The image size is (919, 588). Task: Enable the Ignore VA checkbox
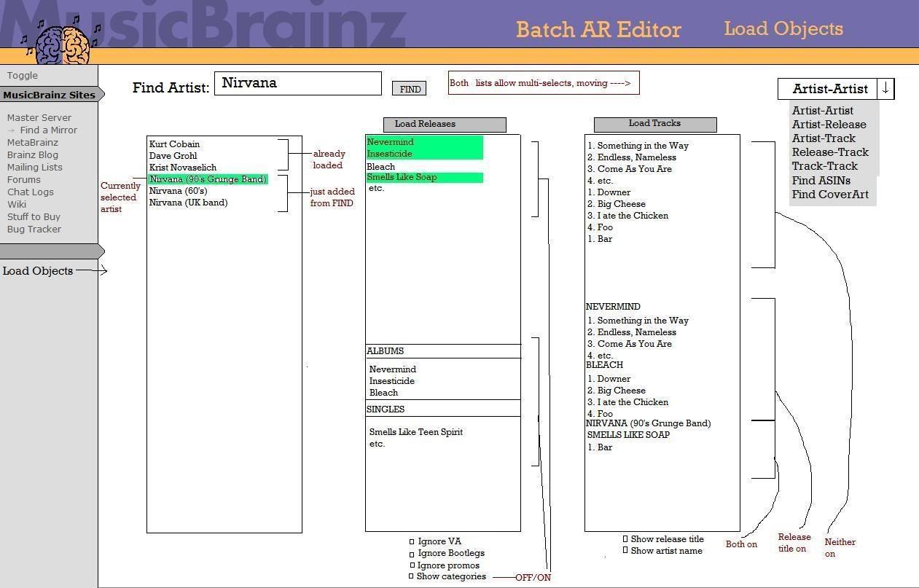[x=412, y=541]
